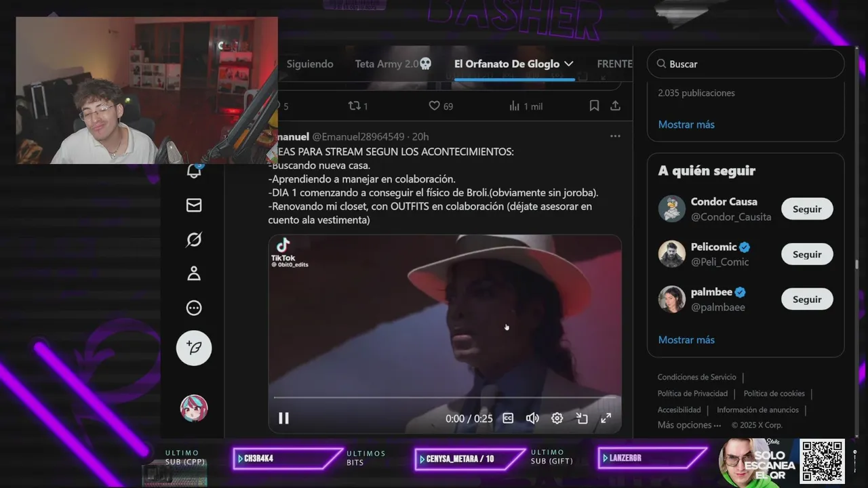Click the 20h post timestamp
868x488 pixels.
tap(420, 136)
